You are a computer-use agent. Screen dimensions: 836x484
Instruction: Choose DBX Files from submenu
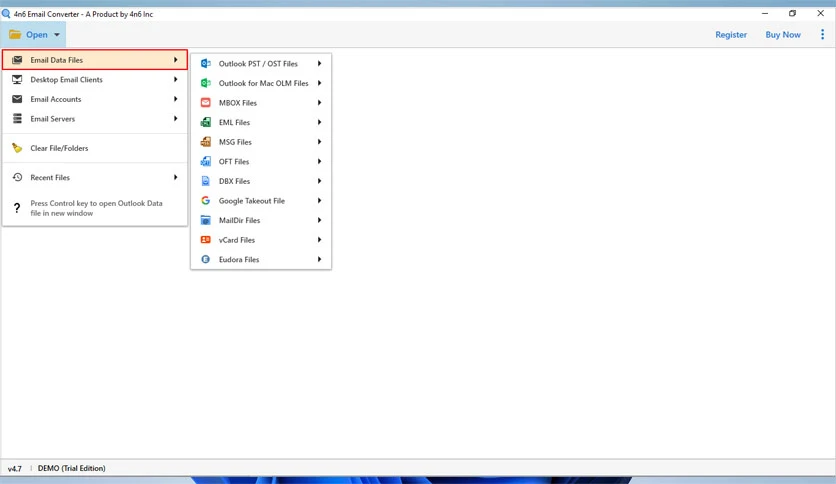point(261,181)
